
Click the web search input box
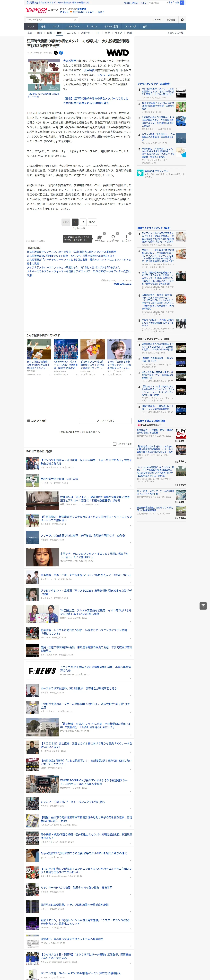157,3
